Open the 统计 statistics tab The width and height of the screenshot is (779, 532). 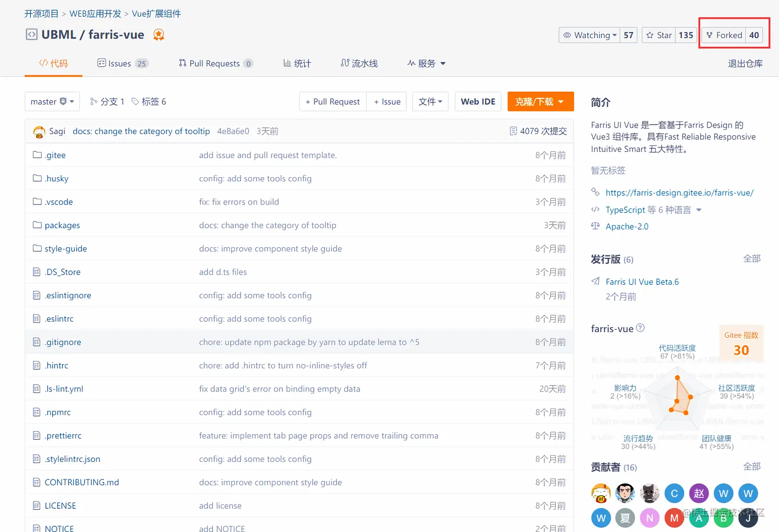(x=297, y=63)
